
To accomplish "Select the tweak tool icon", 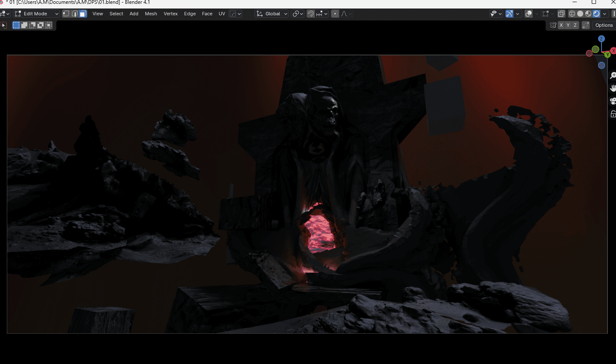I will (x=4, y=25).
